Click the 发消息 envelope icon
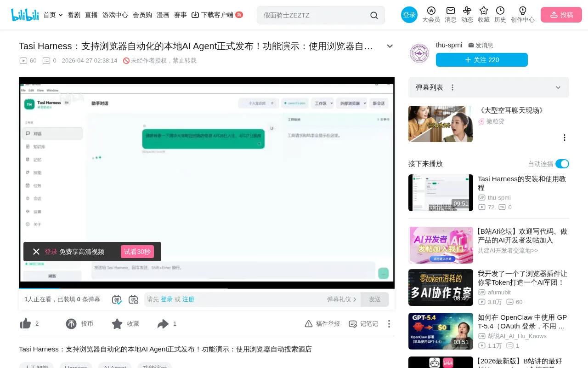 [471, 45]
